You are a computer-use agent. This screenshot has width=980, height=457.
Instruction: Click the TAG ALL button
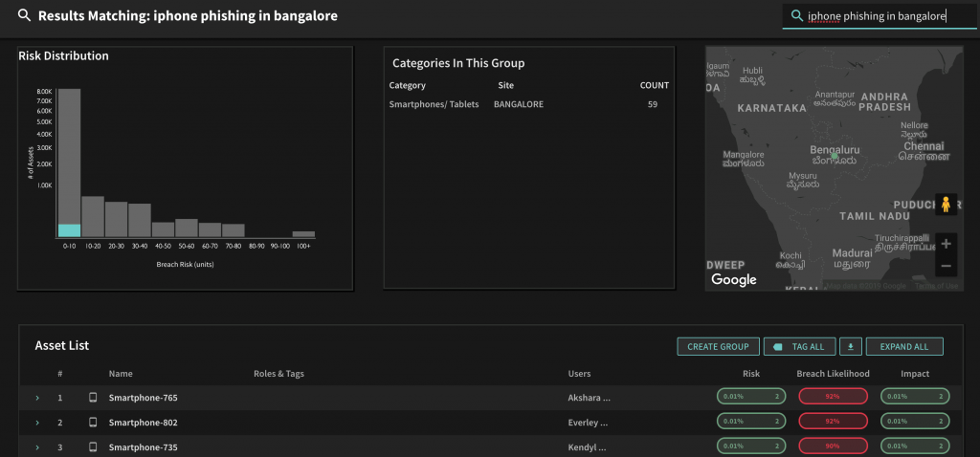tap(799, 346)
